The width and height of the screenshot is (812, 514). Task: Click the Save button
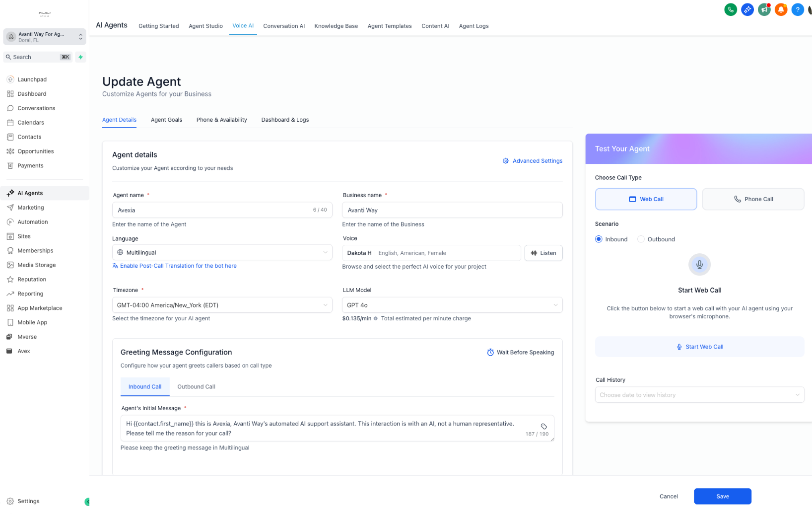pos(723,497)
